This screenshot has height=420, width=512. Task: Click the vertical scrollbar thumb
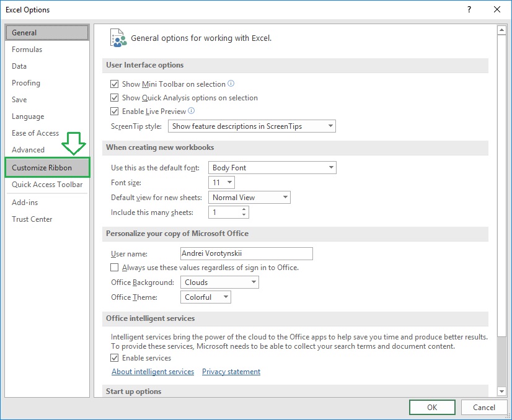(x=501, y=185)
